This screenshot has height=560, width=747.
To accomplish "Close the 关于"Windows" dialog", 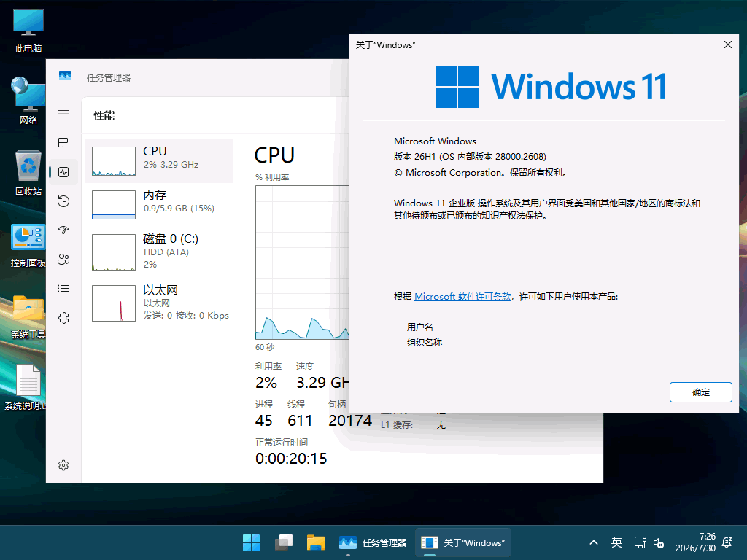I will click(727, 44).
